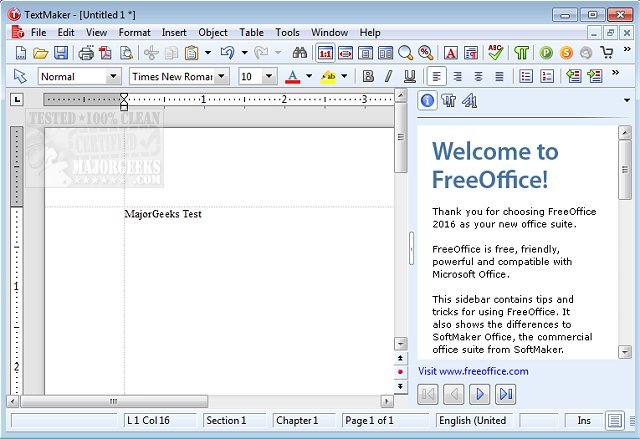Image resolution: width=640 pixels, height=439 pixels.
Task: Click the next page sidebar arrow button
Action: tap(479, 394)
